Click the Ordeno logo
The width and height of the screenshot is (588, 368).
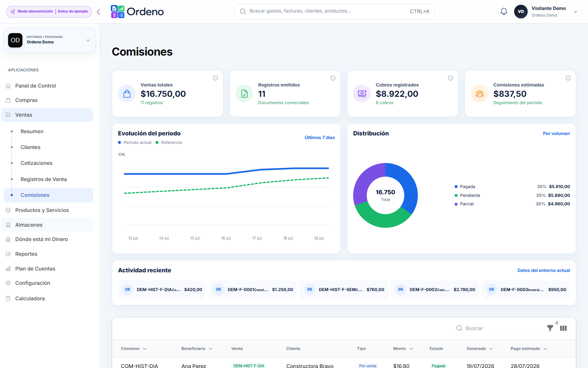point(137,12)
